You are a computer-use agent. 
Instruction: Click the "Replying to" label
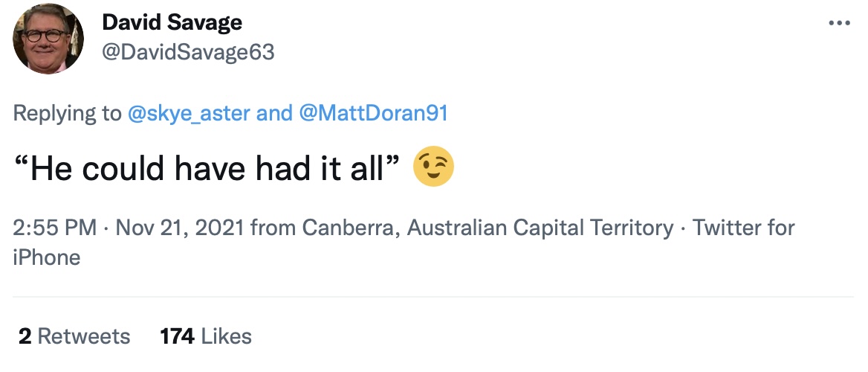67,113
